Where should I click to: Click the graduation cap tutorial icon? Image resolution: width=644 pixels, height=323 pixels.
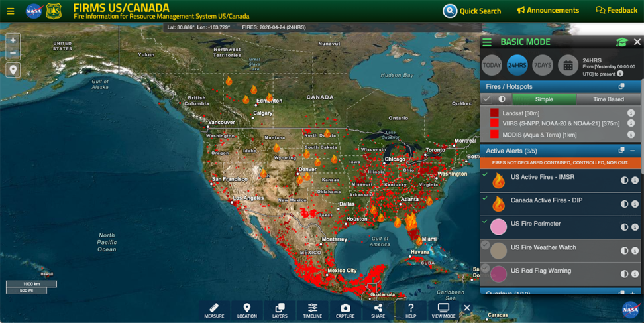pyautogui.click(x=622, y=42)
